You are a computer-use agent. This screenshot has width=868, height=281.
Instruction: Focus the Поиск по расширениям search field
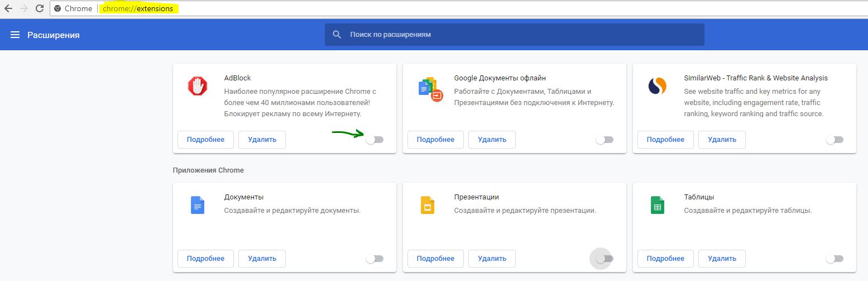pos(514,35)
